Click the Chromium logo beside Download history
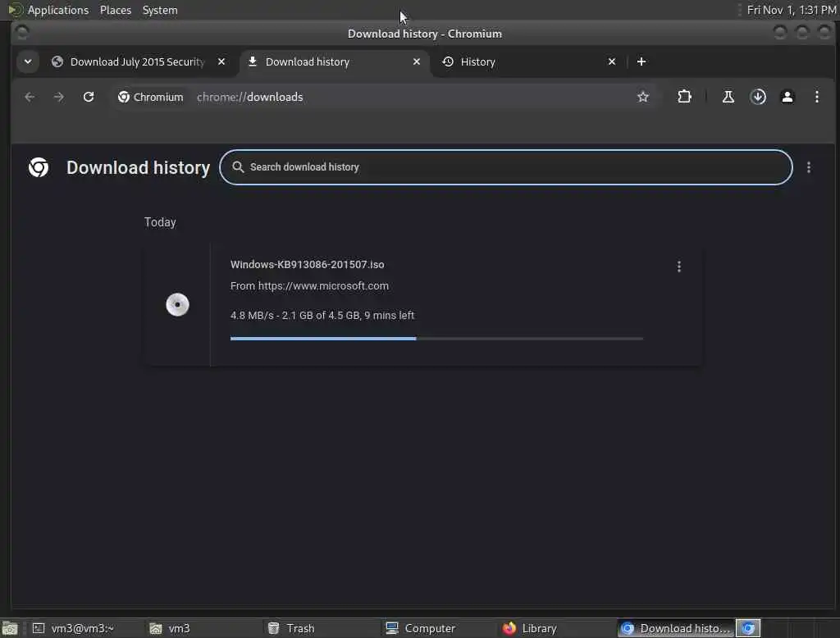 pos(39,167)
